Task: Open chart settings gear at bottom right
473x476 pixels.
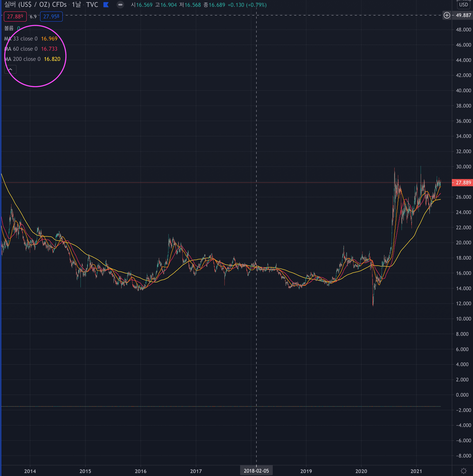Action: (464, 471)
